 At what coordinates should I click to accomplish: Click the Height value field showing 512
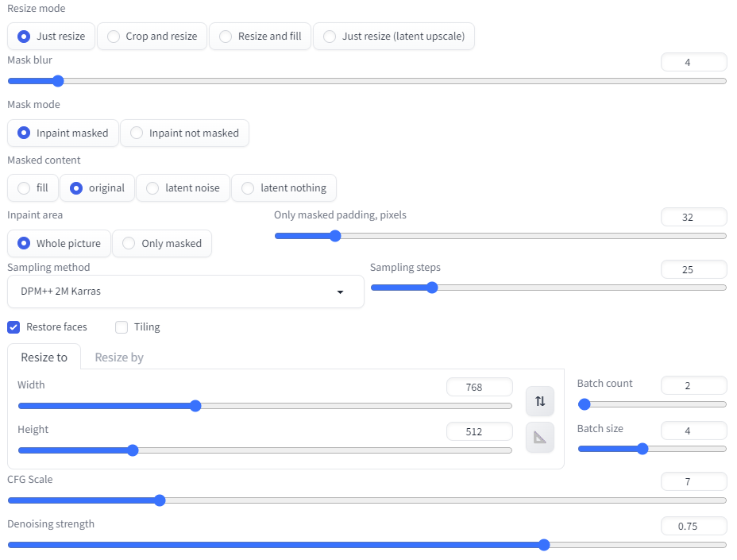480,431
